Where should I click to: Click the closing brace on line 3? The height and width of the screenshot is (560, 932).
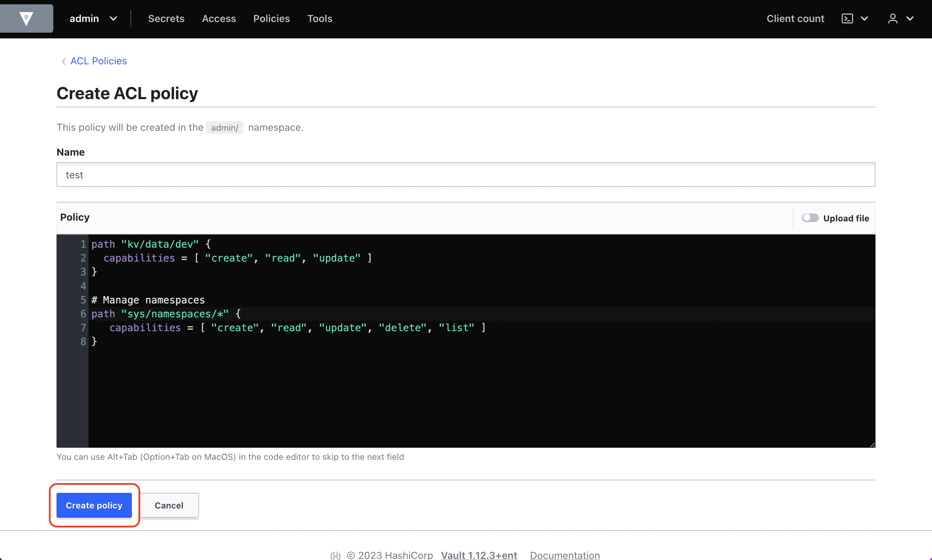94,272
